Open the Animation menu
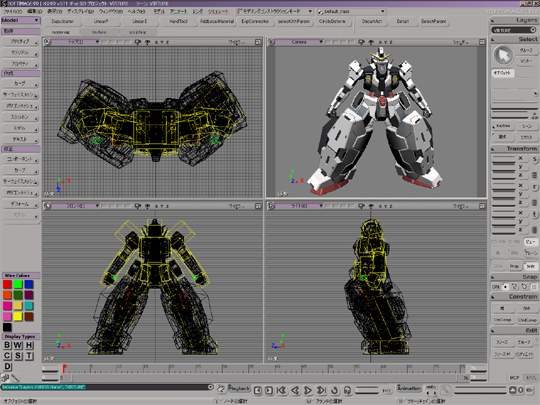 coord(409,388)
